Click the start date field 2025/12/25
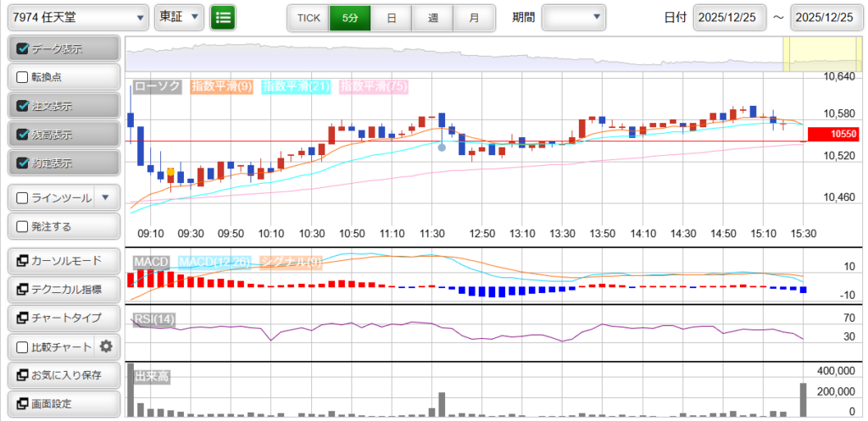The height and width of the screenshot is (421, 868). coord(729,17)
